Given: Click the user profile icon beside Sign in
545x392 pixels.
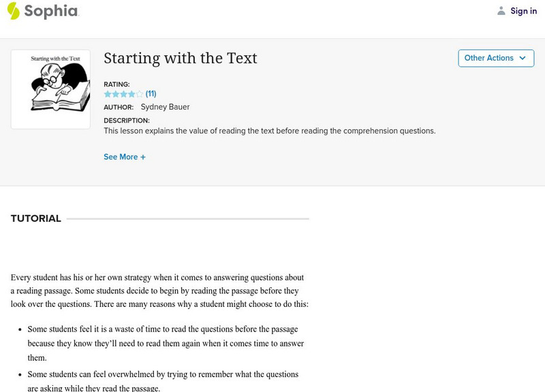Looking at the screenshot, I should [x=501, y=11].
